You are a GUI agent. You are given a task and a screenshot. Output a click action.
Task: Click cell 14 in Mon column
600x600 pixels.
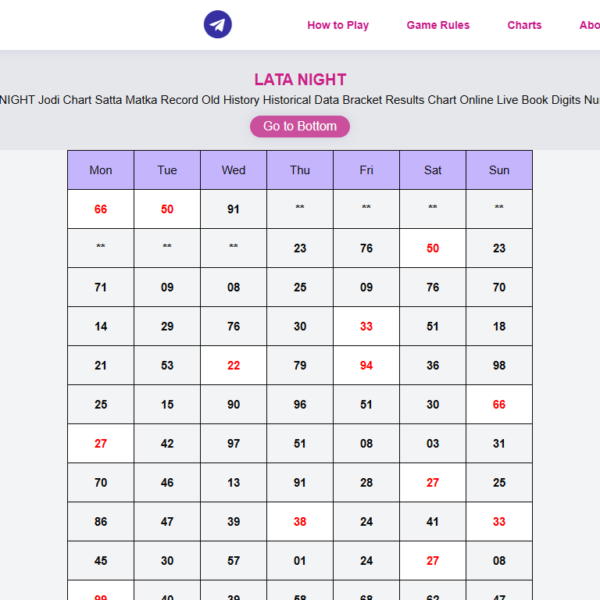101,326
